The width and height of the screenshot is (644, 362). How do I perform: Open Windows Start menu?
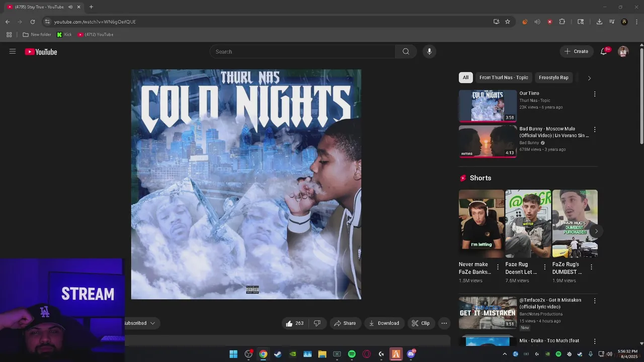[x=233, y=354]
